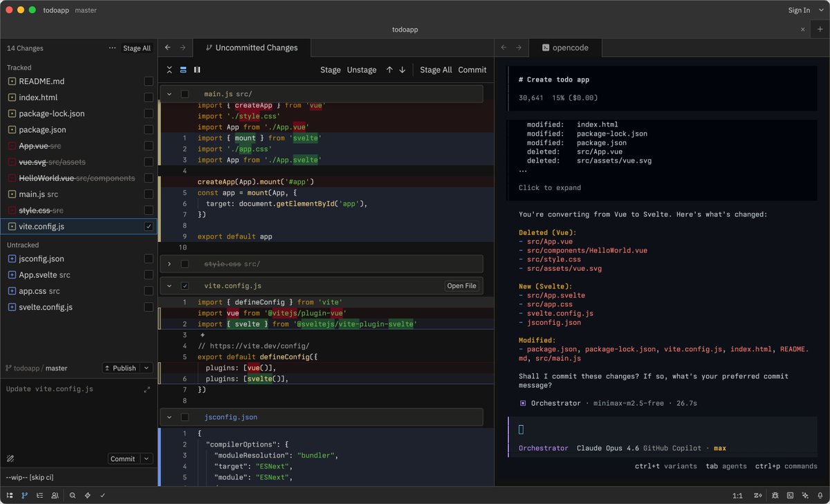Click the checkmark diagnostics icon in the status bar
This screenshot has width=830, height=504.
click(102, 495)
